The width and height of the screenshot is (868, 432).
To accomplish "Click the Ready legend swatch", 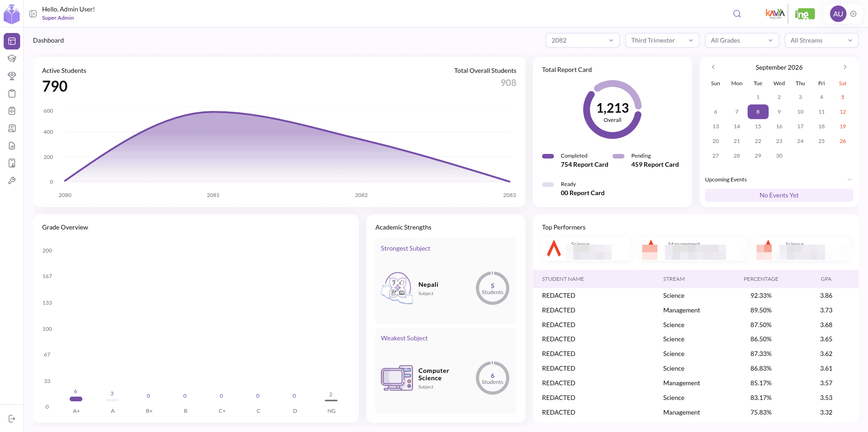I will 548,185.
